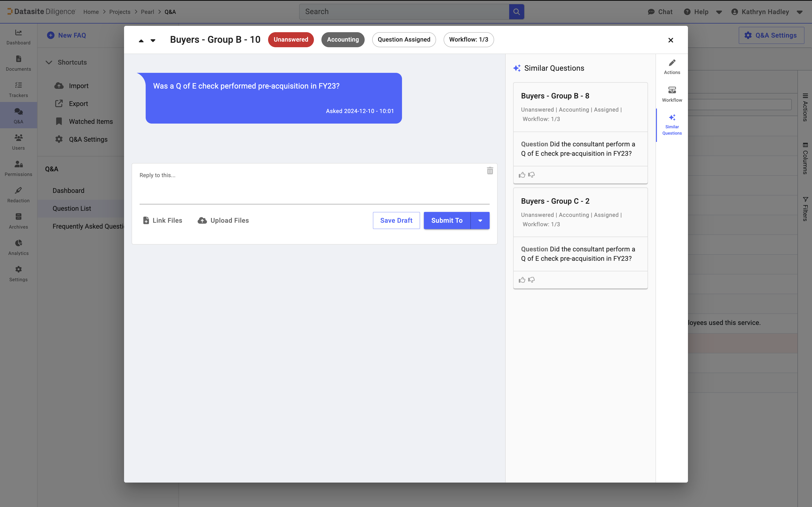Open the Question List menu item

click(x=71, y=208)
